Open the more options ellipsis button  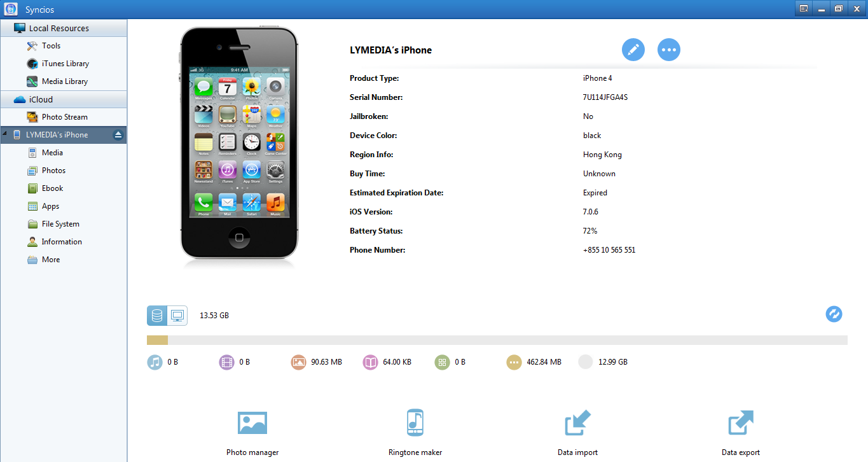tap(669, 50)
